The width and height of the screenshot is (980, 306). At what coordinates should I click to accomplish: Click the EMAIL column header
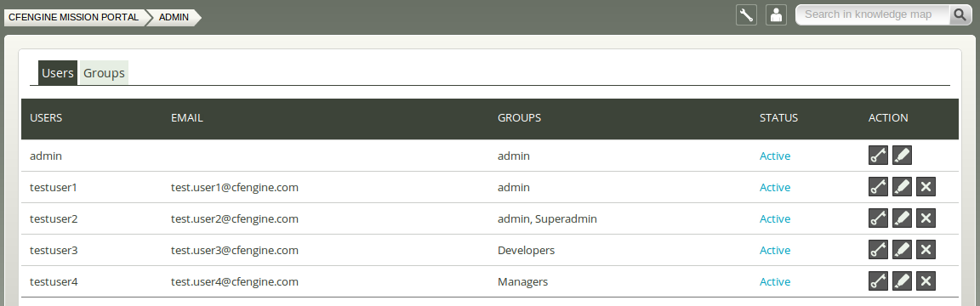(x=187, y=117)
